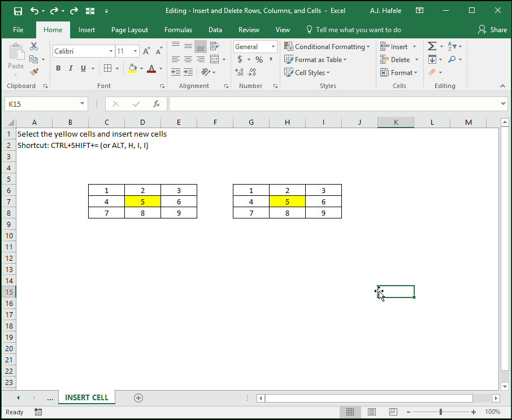Click the Undo arrow icon
512x420 pixels.
click(34, 11)
